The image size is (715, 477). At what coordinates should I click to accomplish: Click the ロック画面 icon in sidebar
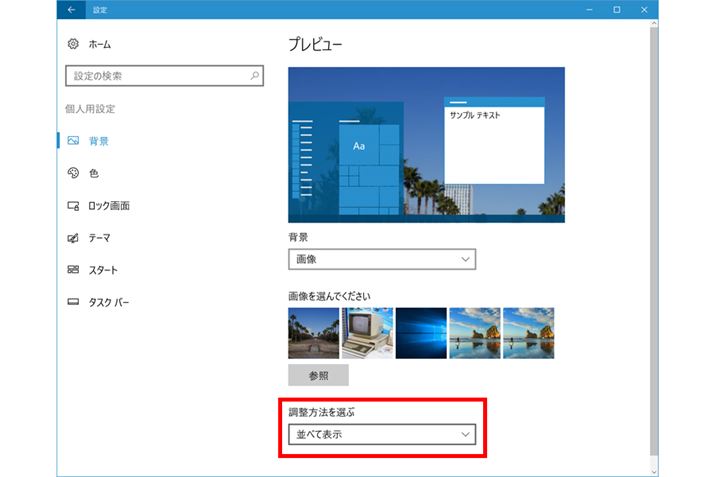pos(73,206)
